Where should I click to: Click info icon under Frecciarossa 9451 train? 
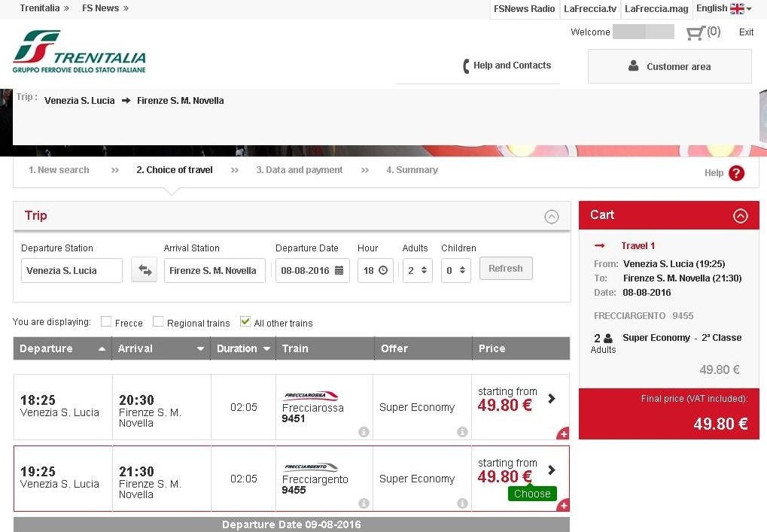pos(364,432)
